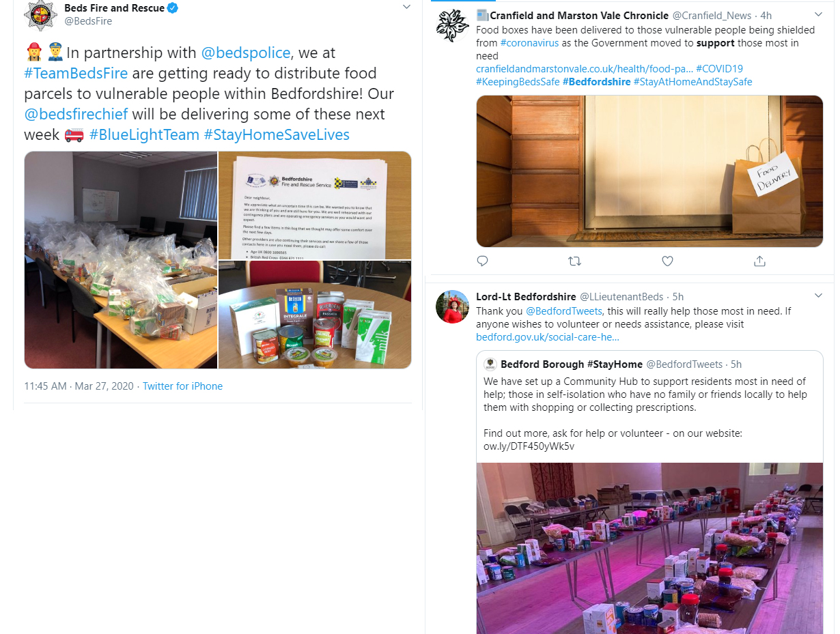Share the Cranfield tweet via share icon
Screen dimensions: 840x634
tap(759, 261)
